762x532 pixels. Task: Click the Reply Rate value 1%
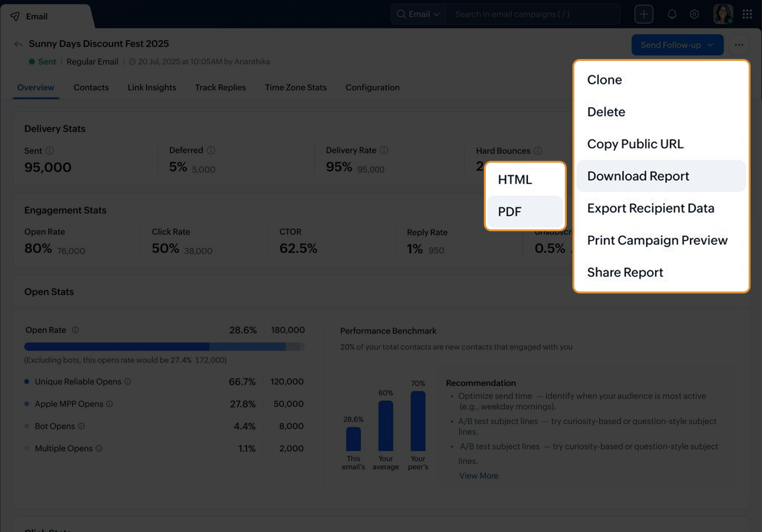(x=415, y=249)
